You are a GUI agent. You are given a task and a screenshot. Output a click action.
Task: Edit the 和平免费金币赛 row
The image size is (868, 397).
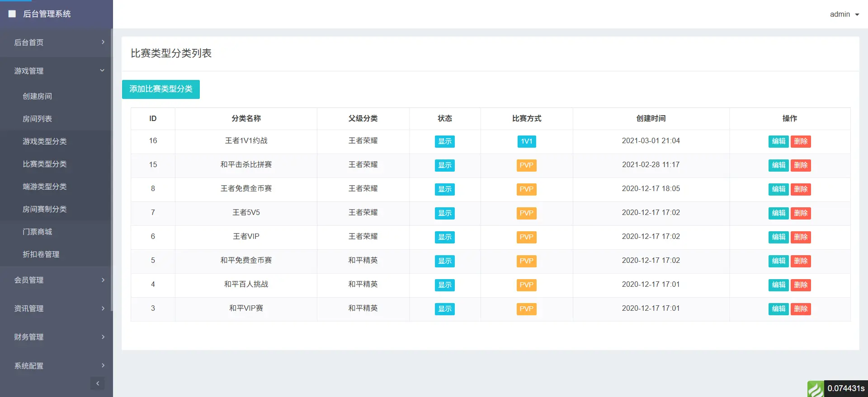click(x=778, y=261)
